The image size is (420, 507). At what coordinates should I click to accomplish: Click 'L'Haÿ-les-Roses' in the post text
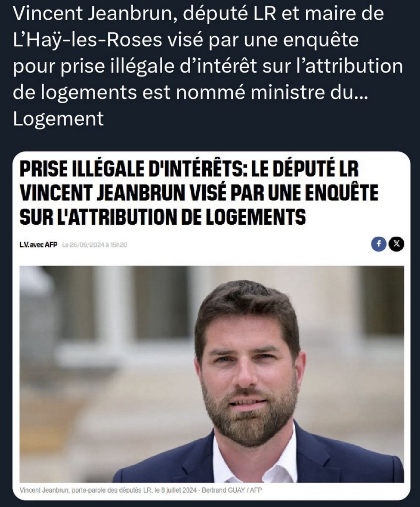pos(87,40)
